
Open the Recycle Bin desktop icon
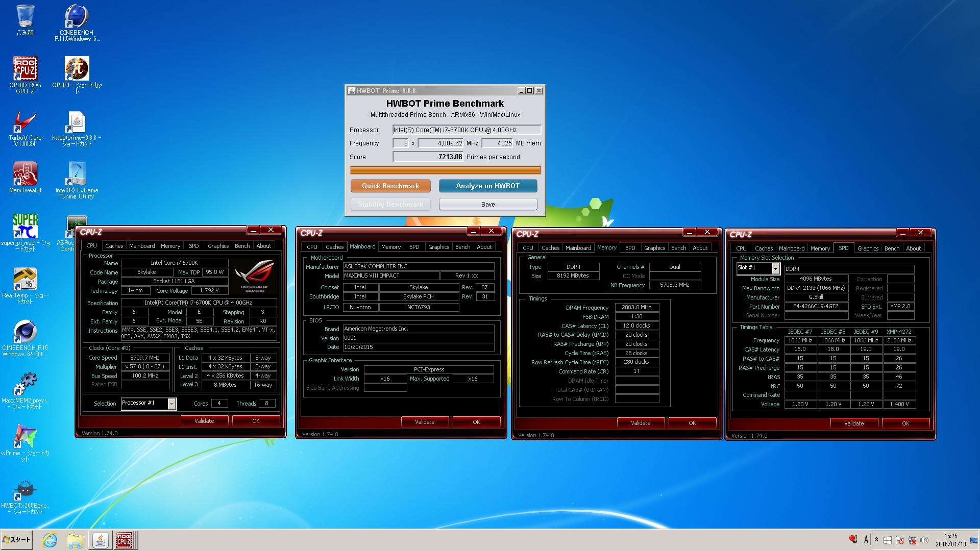(25, 20)
